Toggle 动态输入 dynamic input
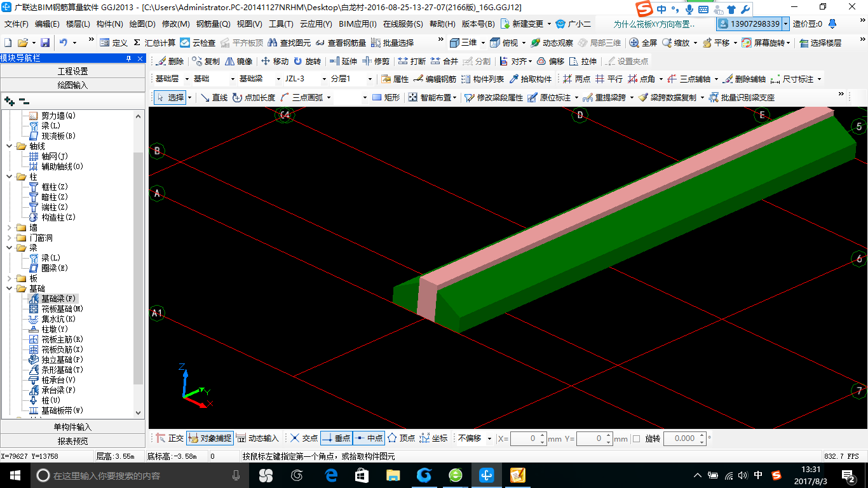Viewport: 868px width, 488px height. click(x=258, y=438)
